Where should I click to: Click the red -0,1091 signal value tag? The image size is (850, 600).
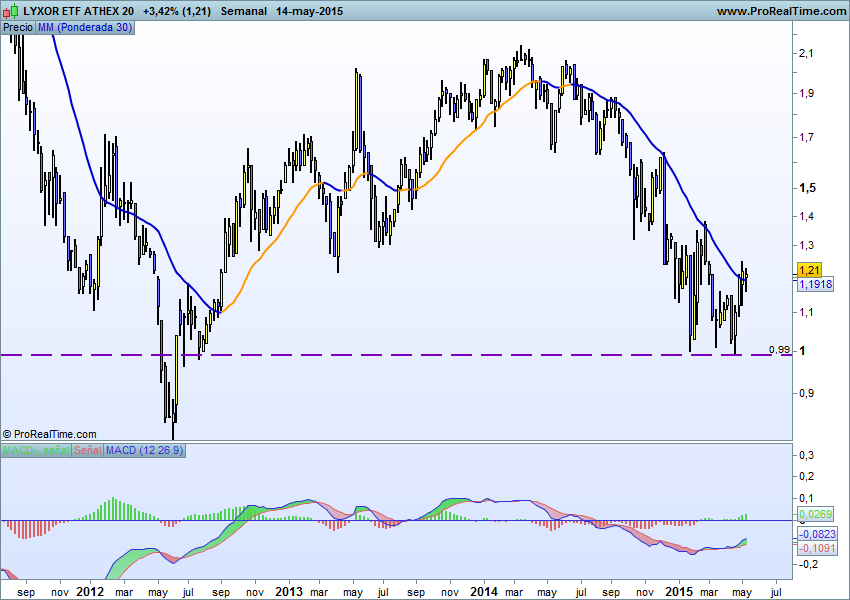click(816, 549)
